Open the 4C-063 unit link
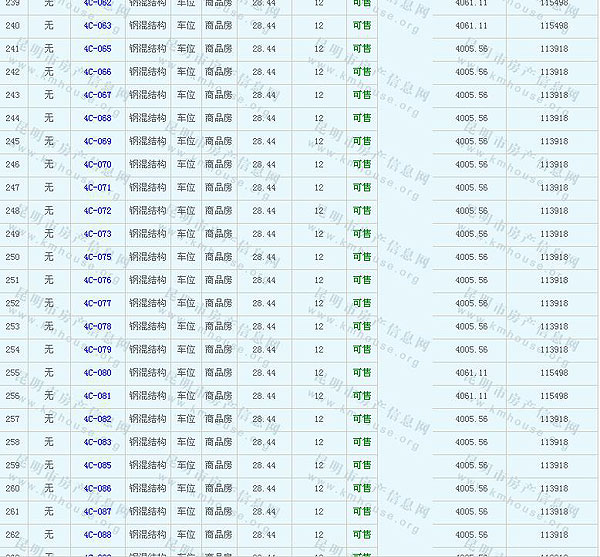This screenshot has height=557, width=600. (x=97, y=25)
